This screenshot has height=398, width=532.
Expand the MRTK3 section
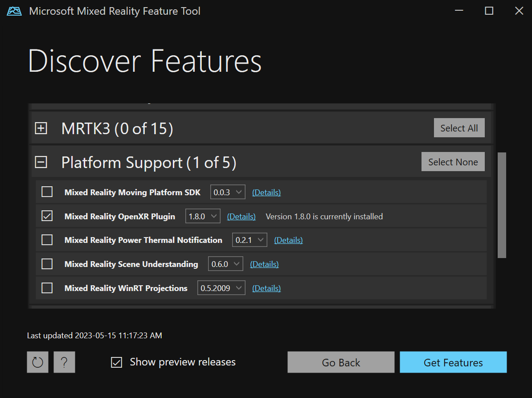pos(41,128)
